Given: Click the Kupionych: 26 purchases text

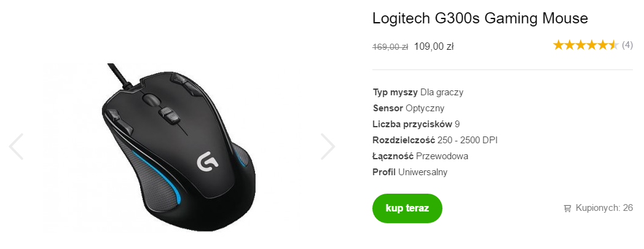Looking at the screenshot, I should (x=604, y=208).
